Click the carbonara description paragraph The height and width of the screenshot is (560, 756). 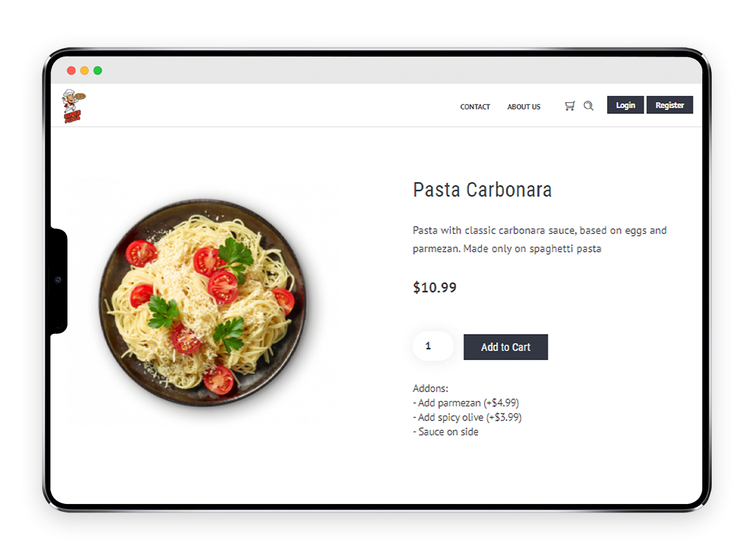(540, 239)
